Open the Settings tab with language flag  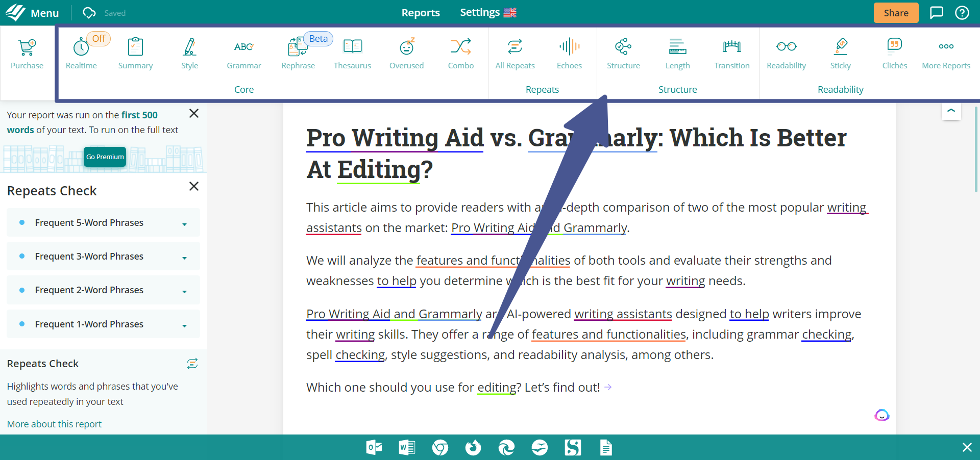tap(488, 13)
